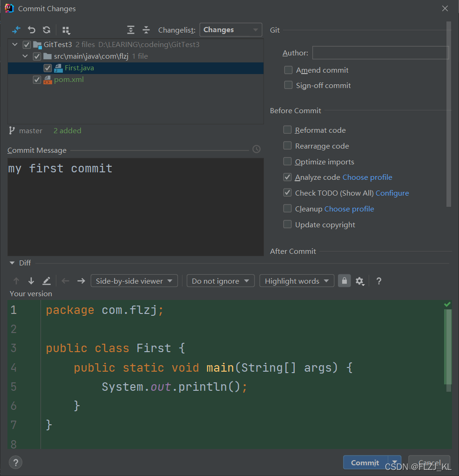Enable Rearrange code checkbox
This screenshot has height=476, width=459.
pos(287,146)
